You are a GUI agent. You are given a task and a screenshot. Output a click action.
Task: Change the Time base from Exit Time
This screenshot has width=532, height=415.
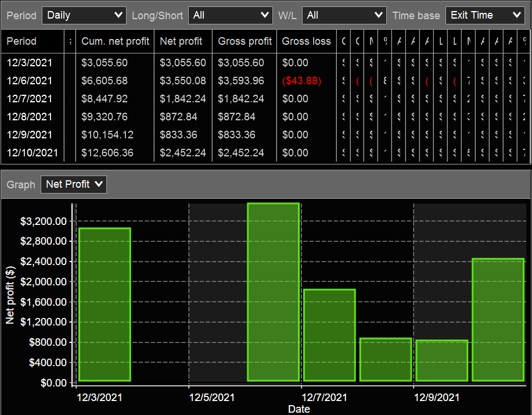[484, 15]
